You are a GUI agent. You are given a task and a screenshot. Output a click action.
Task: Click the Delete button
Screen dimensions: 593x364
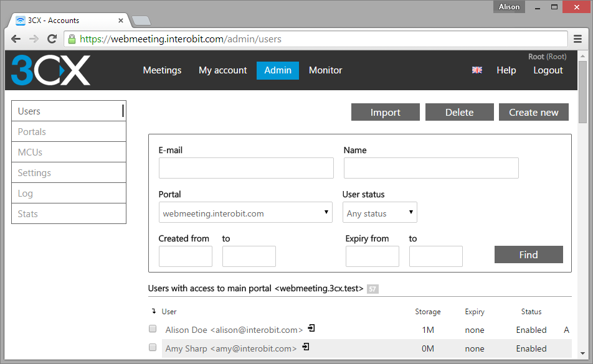point(460,112)
